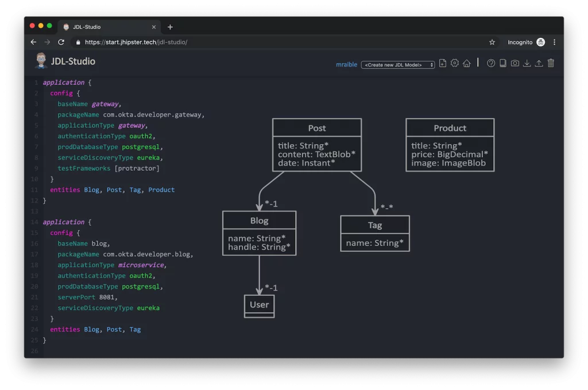Click the JDL-Studio mascot logo
The image size is (588, 390).
(41, 61)
